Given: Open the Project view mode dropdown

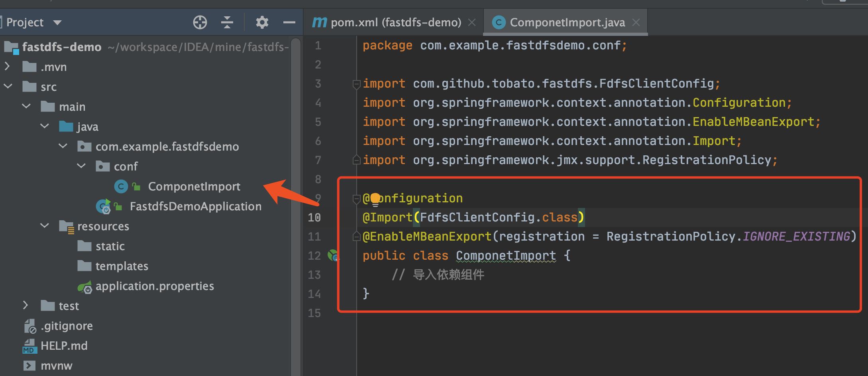Looking at the screenshot, I should 57,22.
